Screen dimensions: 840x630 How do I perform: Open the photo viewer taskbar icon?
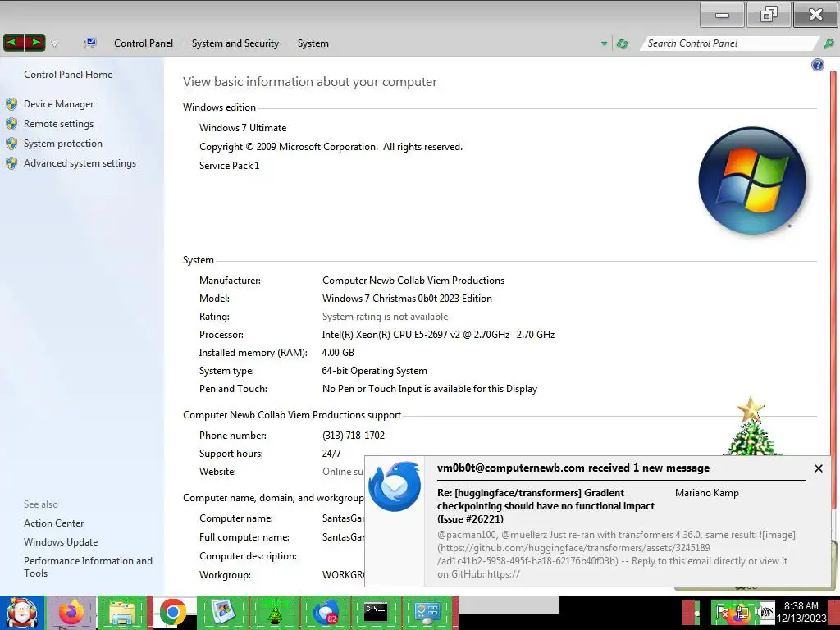click(223, 613)
